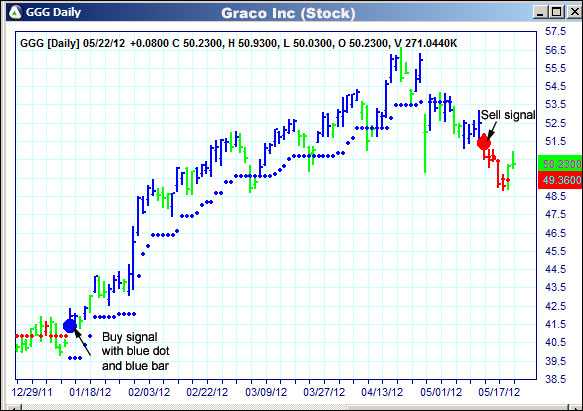This screenshot has width=583, height=411.
Task: Click the 01/18/12 date axis label
Action: point(90,392)
